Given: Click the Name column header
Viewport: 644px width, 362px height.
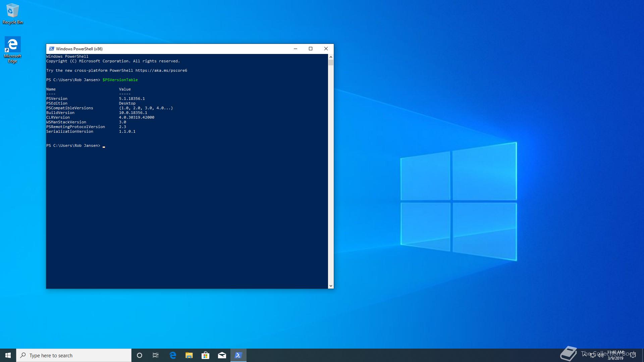Looking at the screenshot, I should [x=51, y=89].
